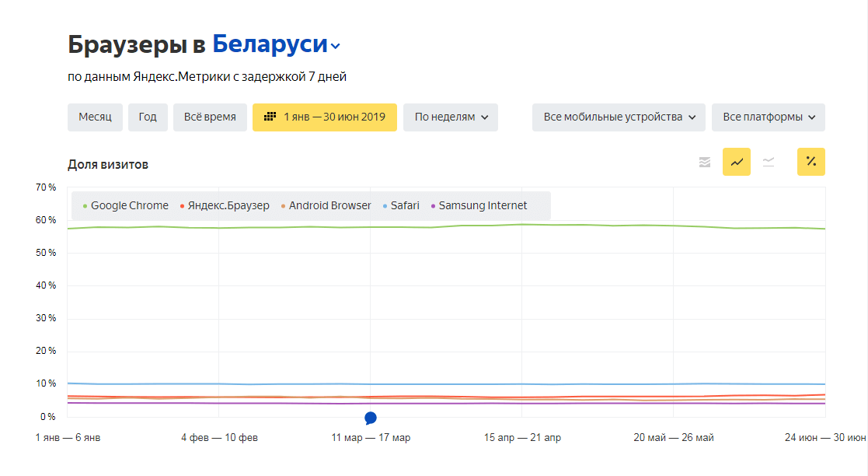Open the Беларуси country dropdown
The height and width of the screenshot is (476, 868).
click(277, 45)
